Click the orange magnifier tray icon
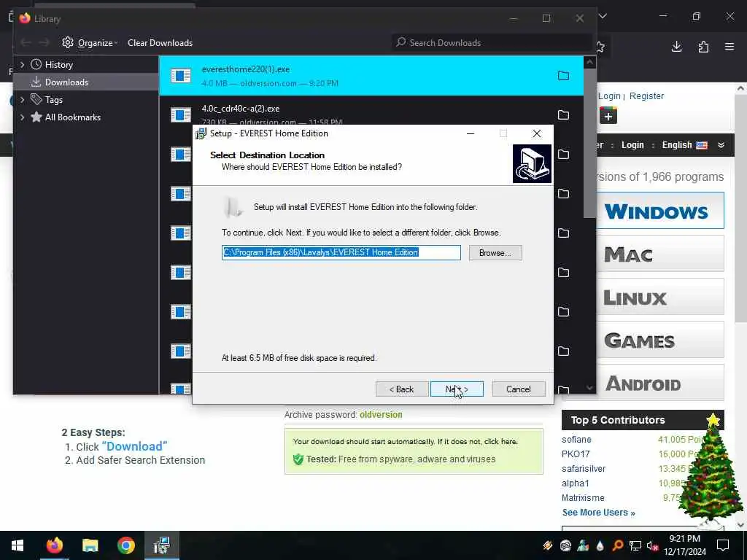This screenshot has height=560, width=747. click(617, 545)
